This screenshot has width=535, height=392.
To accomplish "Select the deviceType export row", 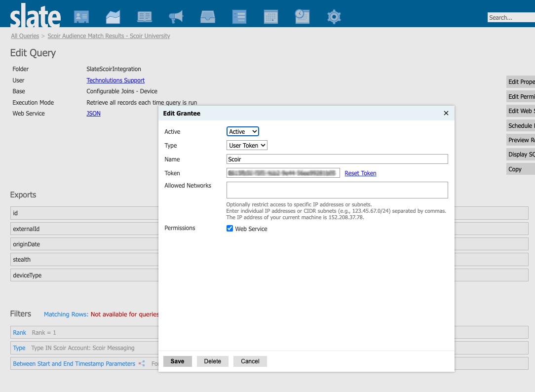I will (x=84, y=275).
